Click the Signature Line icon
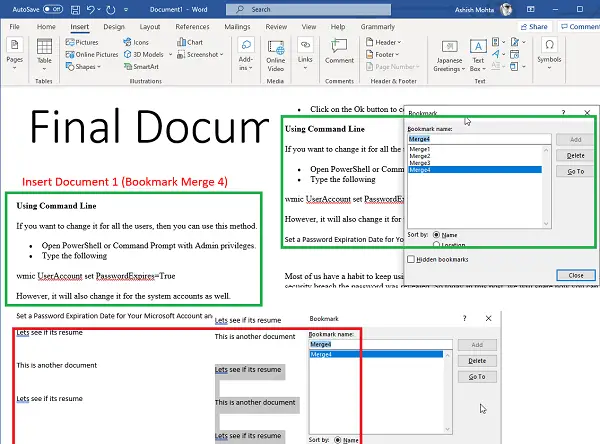The width and height of the screenshot is (600, 444). coord(515,42)
